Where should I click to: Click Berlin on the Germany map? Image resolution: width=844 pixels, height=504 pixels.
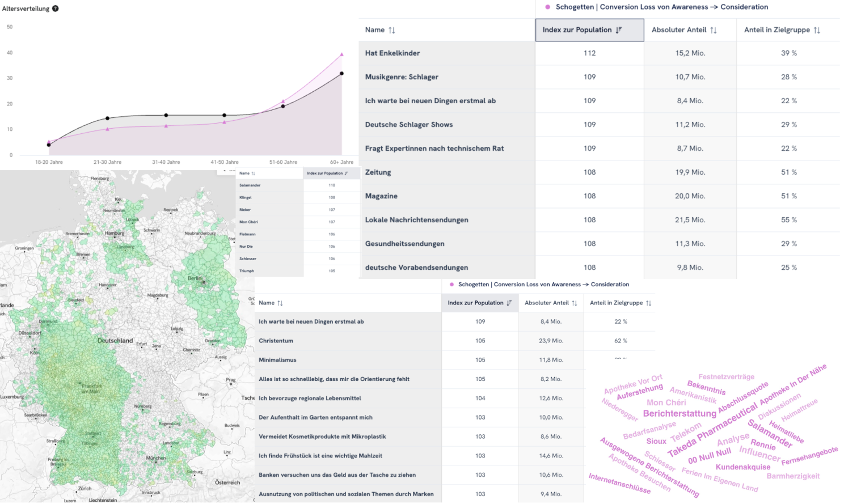click(196, 279)
